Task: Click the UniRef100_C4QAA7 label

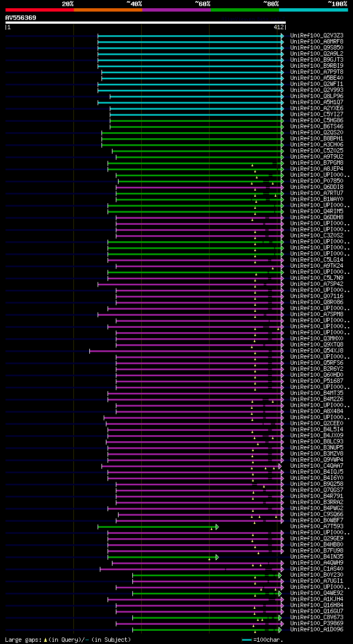Action: [317, 466]
